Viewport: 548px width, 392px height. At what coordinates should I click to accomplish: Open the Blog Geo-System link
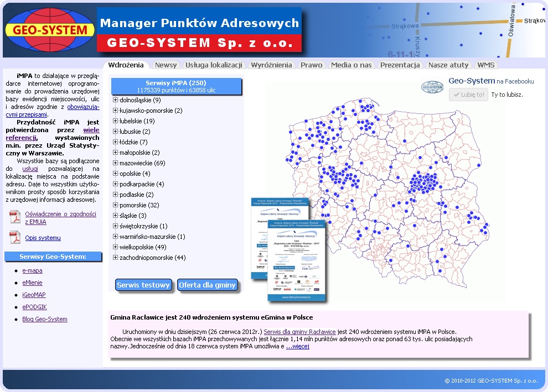click(45, 319)
